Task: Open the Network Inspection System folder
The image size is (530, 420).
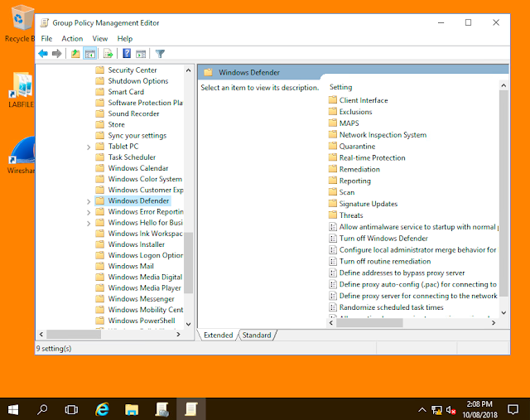Action: [383, 134]
